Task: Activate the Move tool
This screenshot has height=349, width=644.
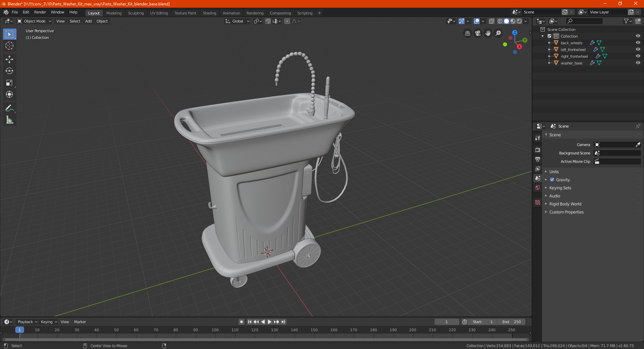Action: click(x=9, y=59)
